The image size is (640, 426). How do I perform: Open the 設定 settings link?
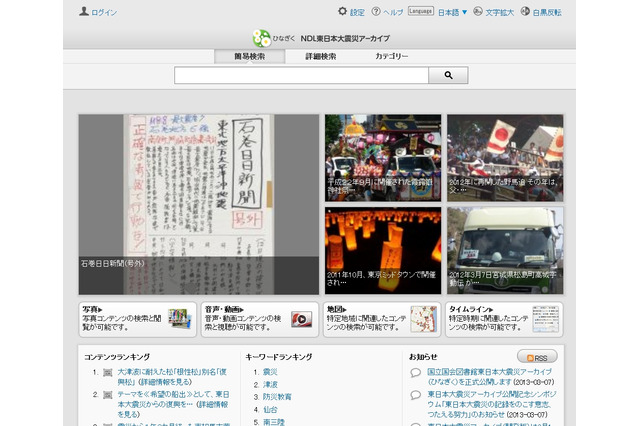pos(357,13)
